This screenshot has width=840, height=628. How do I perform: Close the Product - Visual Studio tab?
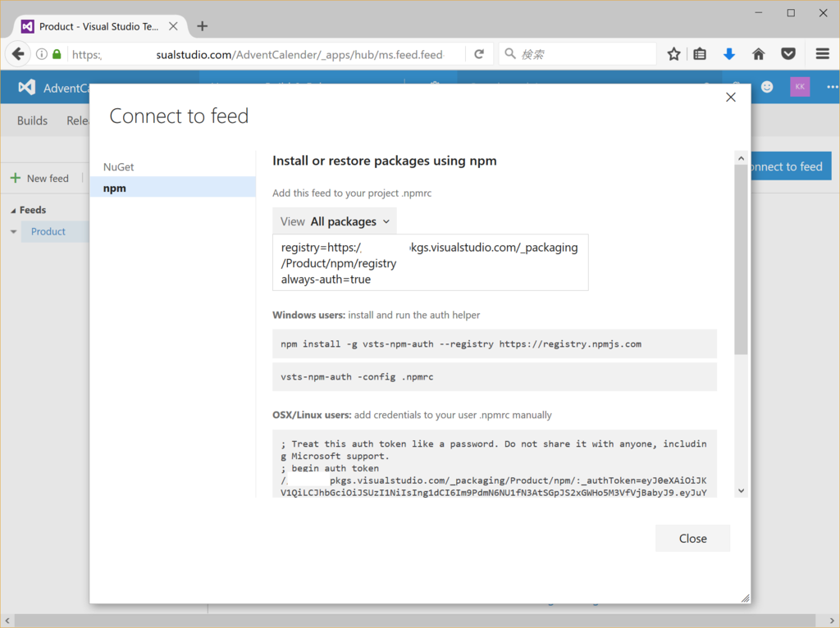pyautogui.click(x=173, y=26)
